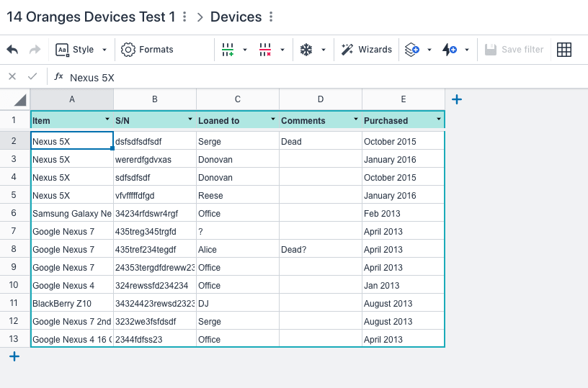Select column C header

(x=238, y=99)
